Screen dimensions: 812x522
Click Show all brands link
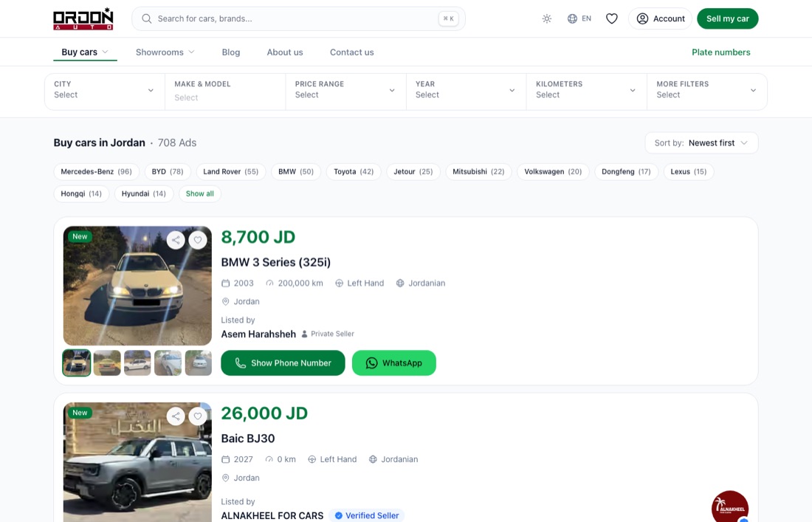click(200, 193)
